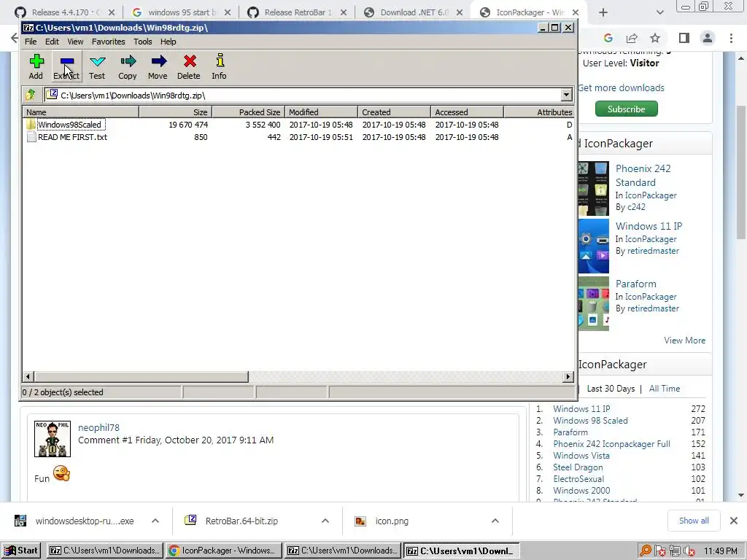
Task: Click the archive path address field
Action: [x=303, y=96]
